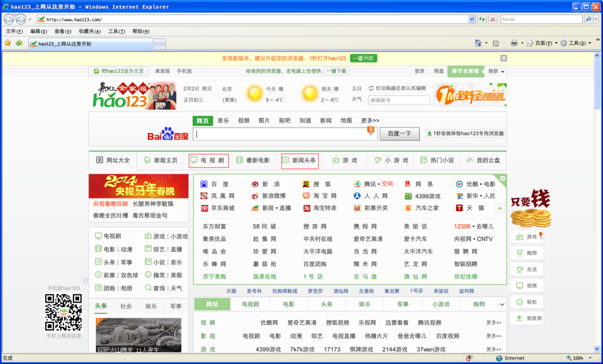Click the green plus add-site icon
This screenshot has width=603, height=364.
[x=499, y=209]
